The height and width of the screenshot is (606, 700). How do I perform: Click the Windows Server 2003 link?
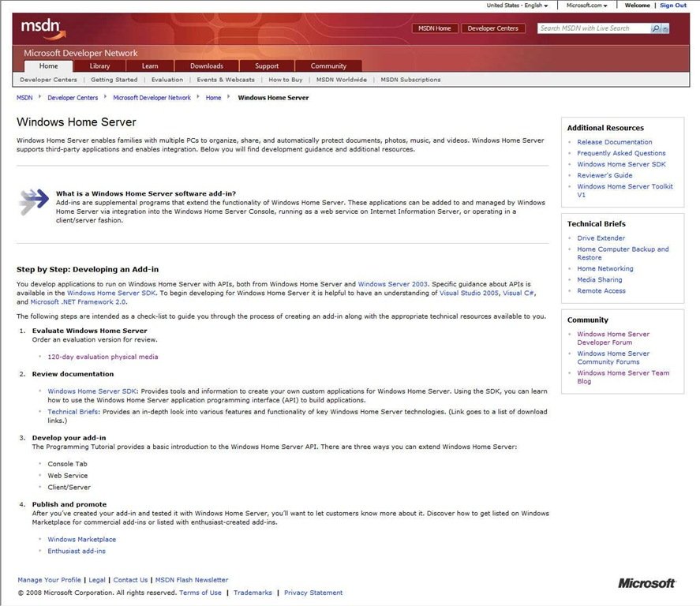pyautogui.click(x=392, y=284)
